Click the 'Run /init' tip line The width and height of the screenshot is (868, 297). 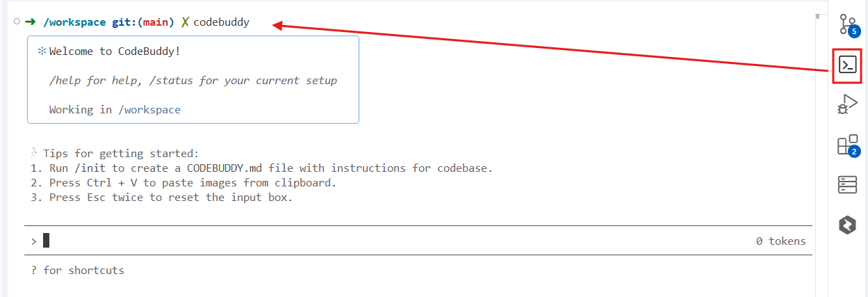click(271, 168)
